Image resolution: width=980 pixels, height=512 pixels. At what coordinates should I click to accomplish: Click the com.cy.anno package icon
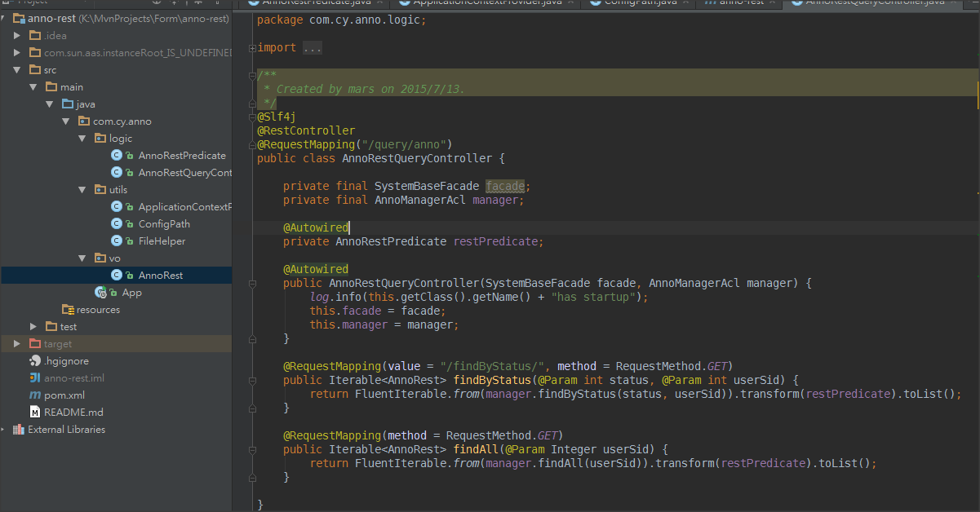[x=84, y=121]
